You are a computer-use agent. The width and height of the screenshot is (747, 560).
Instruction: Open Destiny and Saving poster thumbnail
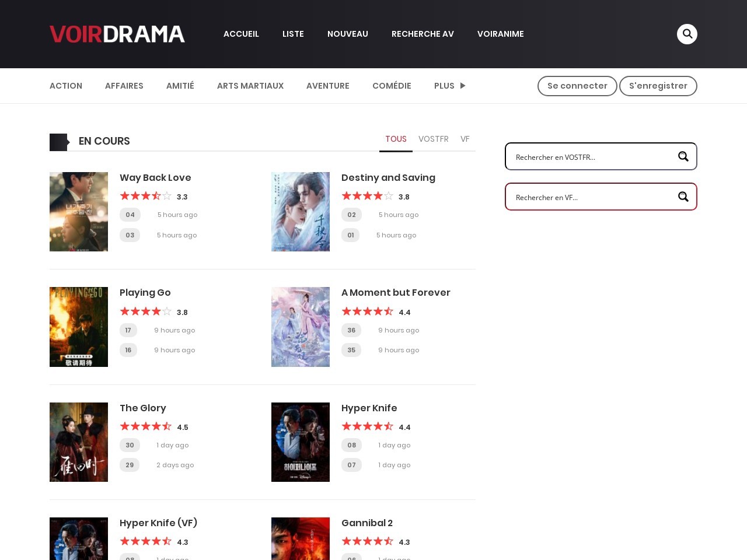(x=301, y=212)
